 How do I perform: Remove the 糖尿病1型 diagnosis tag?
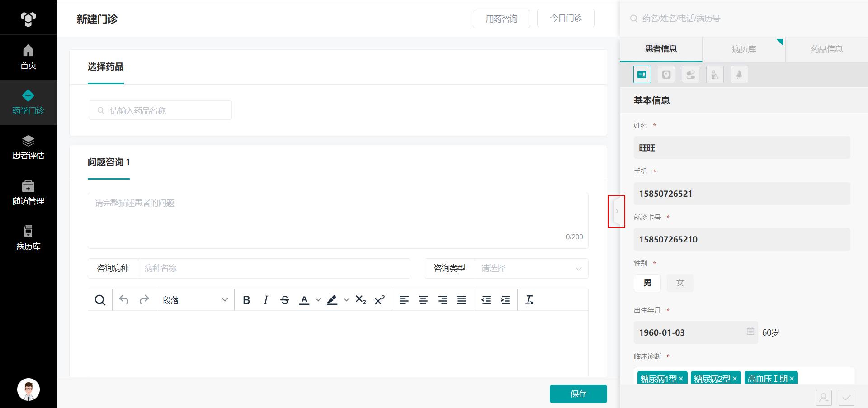(681, 379)
